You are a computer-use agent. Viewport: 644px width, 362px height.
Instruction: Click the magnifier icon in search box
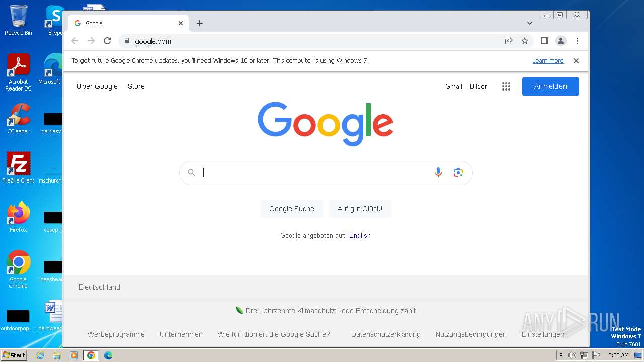191,172
